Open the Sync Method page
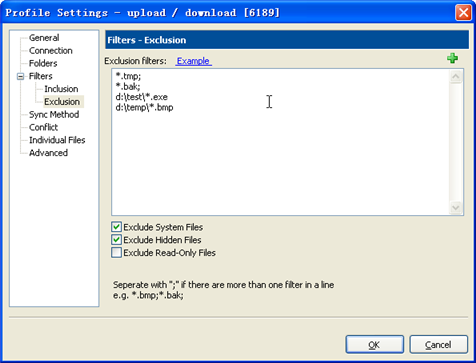Image resolution: width=476 pixels, height=363 pixels. [54, 114]
